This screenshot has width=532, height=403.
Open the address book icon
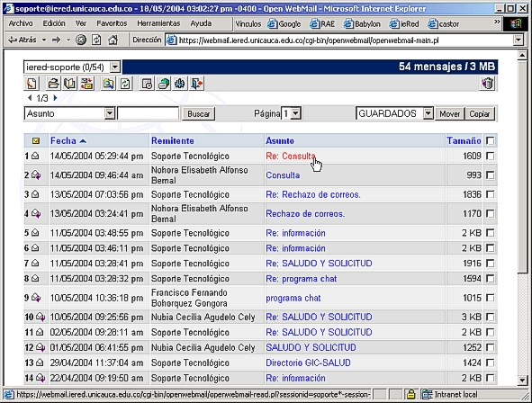[70, 84]
